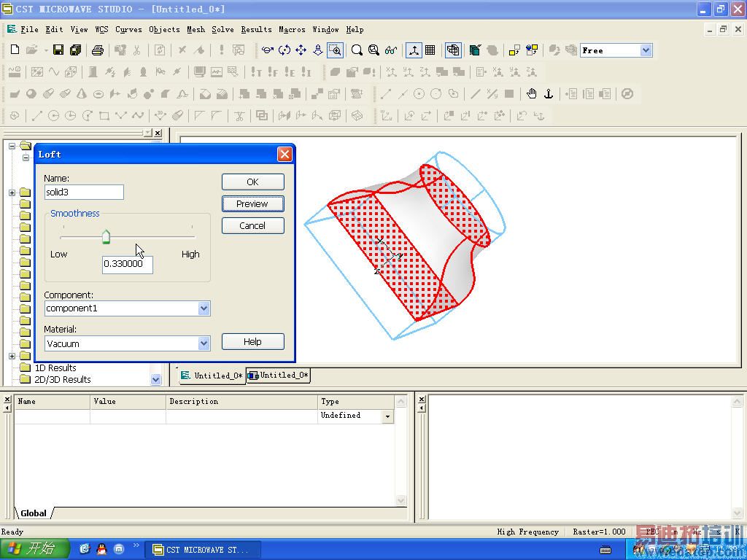
Task: Open the Windows Start button
Action: point(34,549)
